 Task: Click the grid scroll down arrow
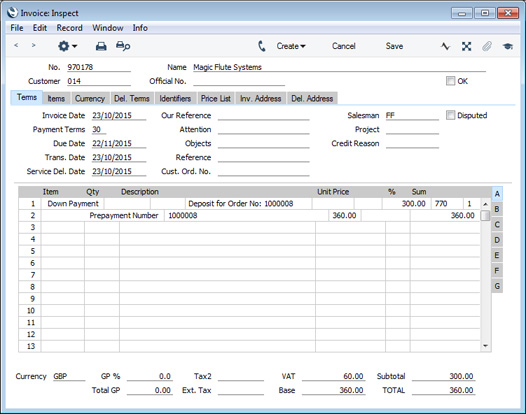click(485, 346)
